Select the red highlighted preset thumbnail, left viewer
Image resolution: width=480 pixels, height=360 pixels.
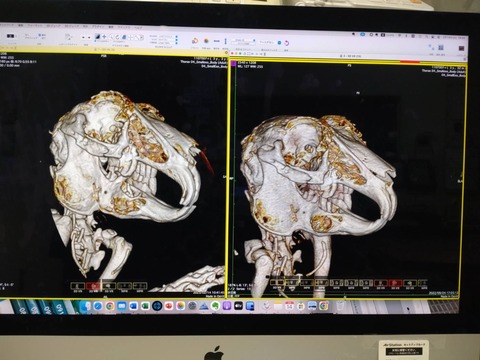click(93, 286)
